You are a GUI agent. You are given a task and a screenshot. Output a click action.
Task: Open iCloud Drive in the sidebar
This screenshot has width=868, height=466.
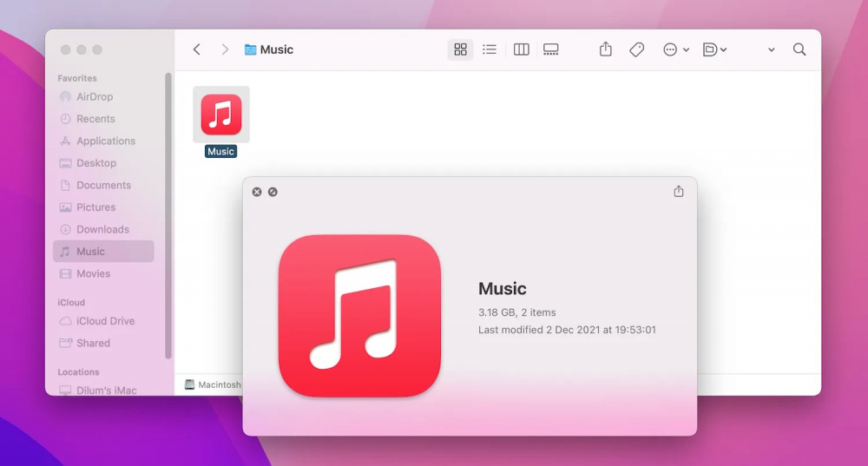click(105, 320)
